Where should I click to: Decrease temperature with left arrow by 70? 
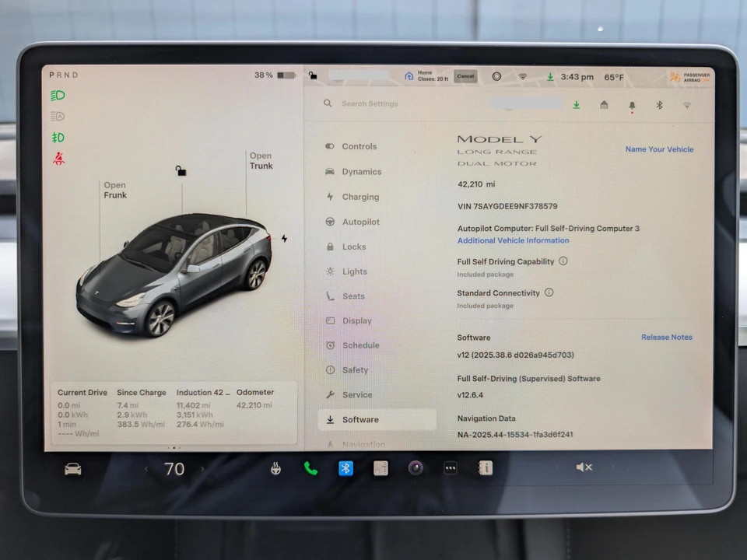coord(146,469)
